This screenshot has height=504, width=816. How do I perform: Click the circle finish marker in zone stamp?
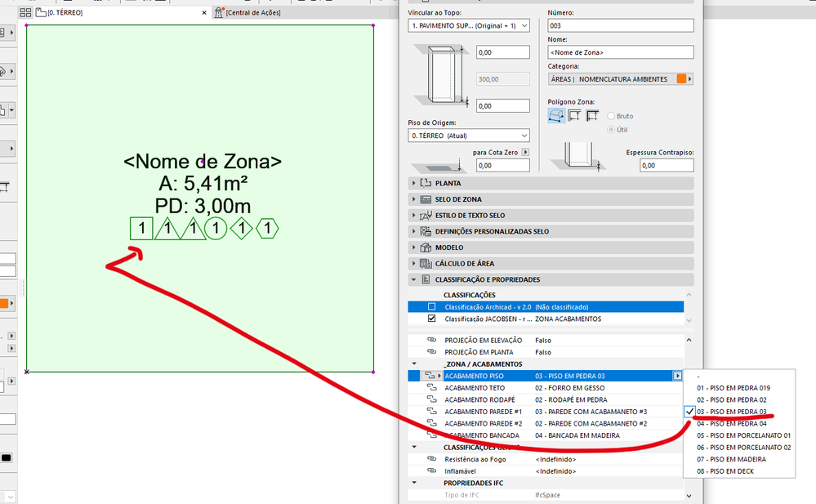click(x=216, y=229)
